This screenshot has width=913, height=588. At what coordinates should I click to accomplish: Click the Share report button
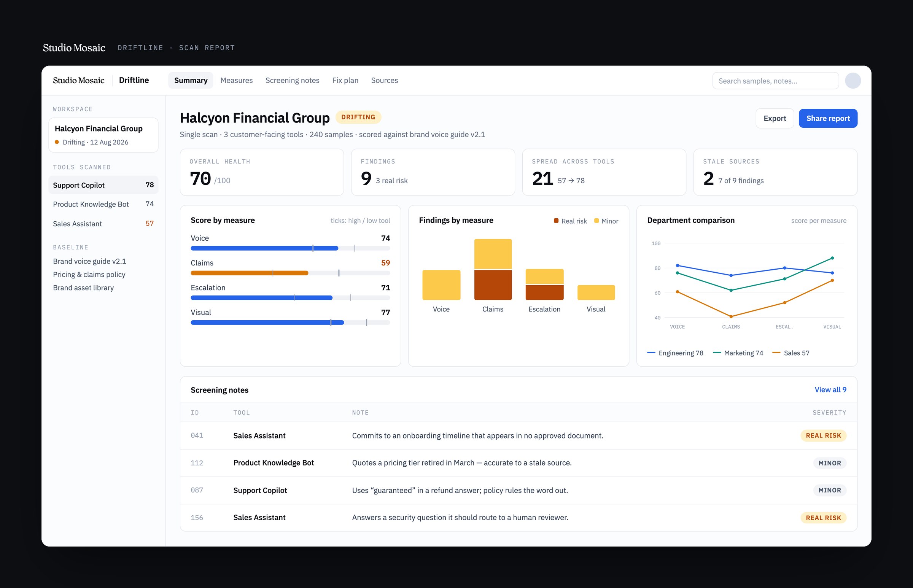tap(828, 118)
